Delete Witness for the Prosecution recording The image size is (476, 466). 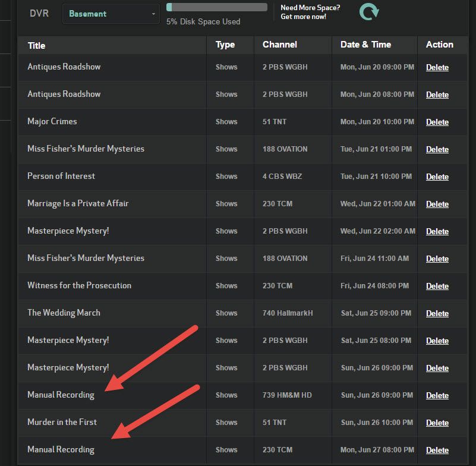437,286
